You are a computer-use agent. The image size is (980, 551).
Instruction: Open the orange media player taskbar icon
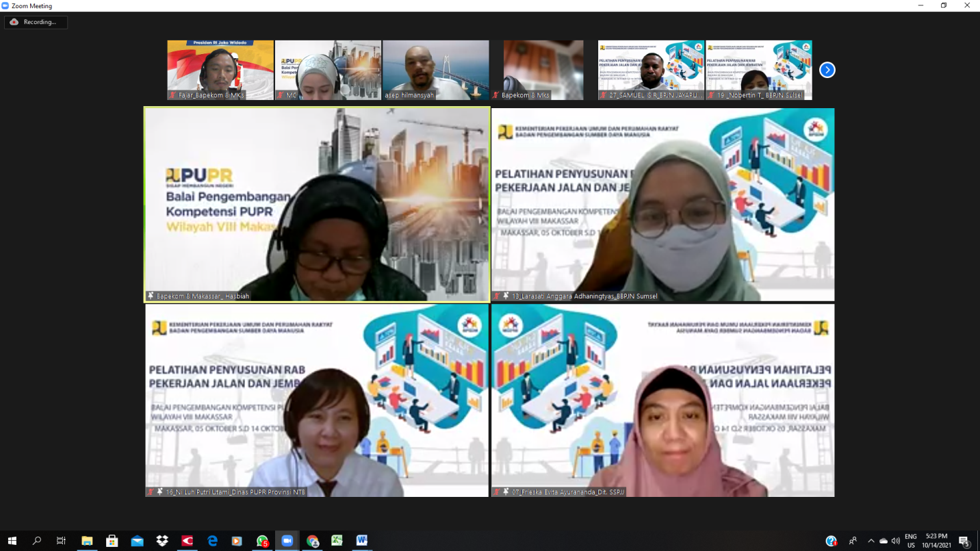tap(237, 541)
